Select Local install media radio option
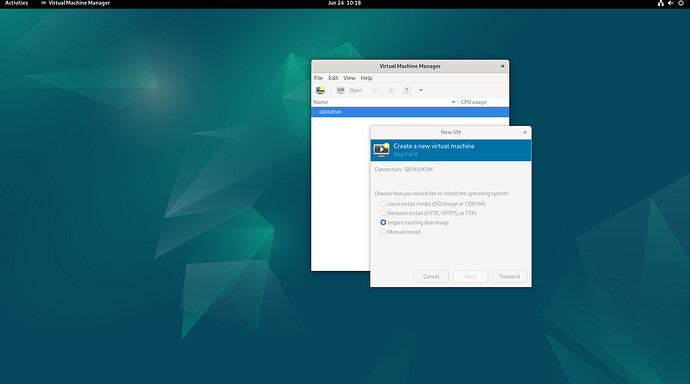The height and width of the screenshot is (384, 690). pyautogui.click(x=383, y=204)
